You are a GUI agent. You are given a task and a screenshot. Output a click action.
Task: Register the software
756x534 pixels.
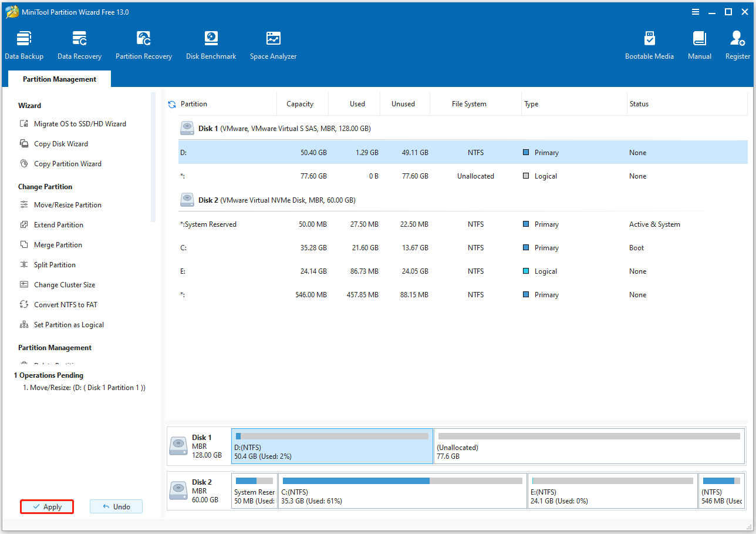coord(737,44)
